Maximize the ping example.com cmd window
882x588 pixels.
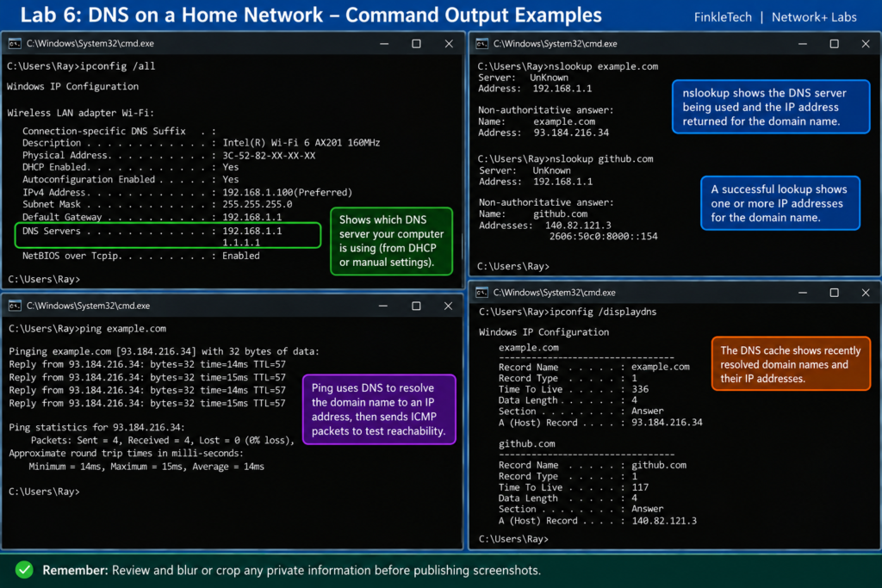416,306
